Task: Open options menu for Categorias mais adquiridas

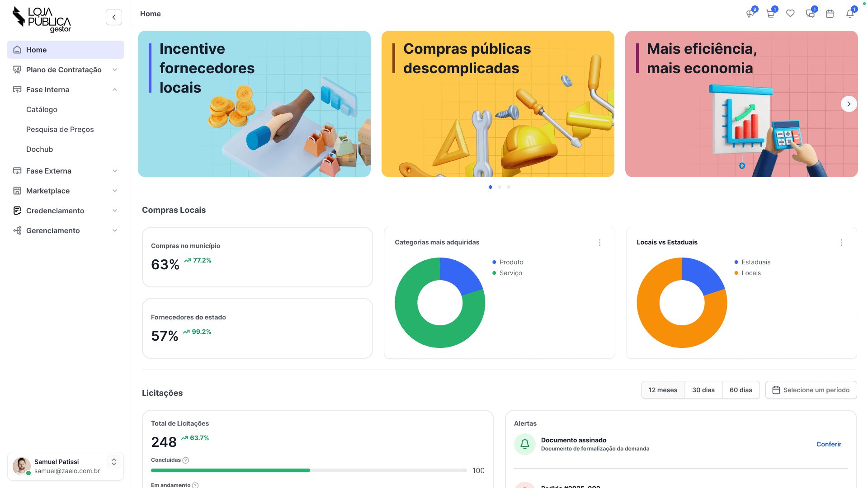Action: [x=599, y=243]
